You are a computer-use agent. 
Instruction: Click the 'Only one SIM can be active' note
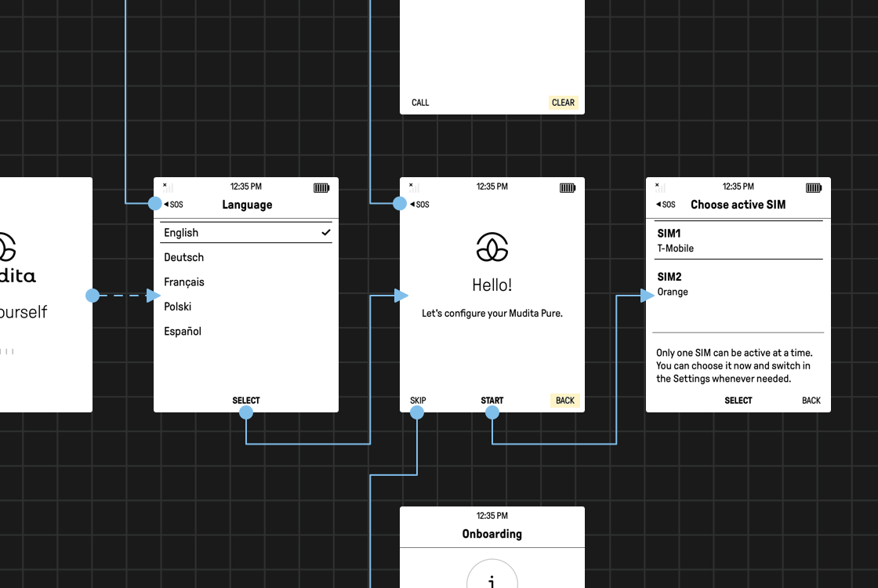point(734,365)
